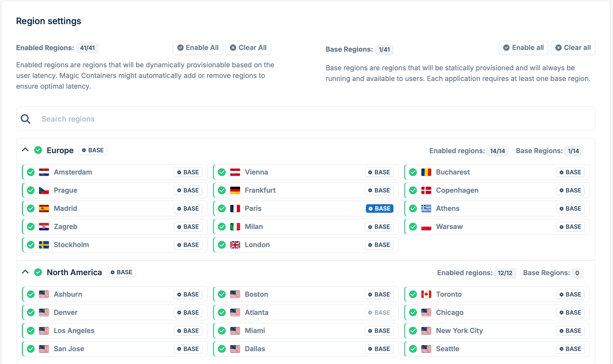Click the Germany flag icon beside Frankfurt
The height and width of the screenshot is (364, 613).
235,190
